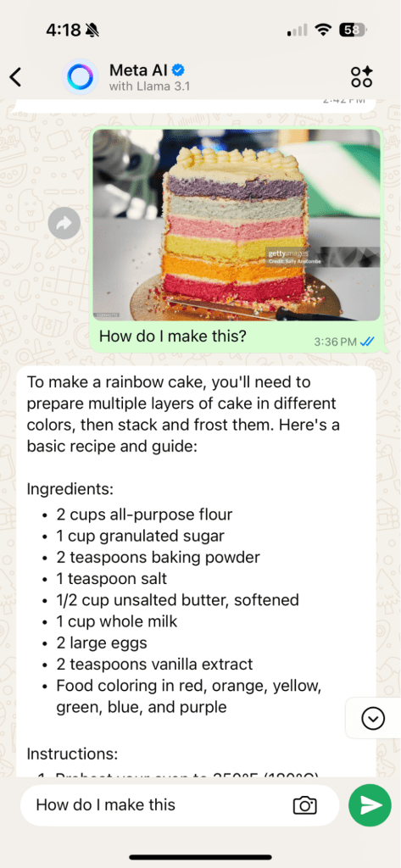Open the rainbow cake photo
Viewport: 401px width, 868px height.
click(237, 225)
